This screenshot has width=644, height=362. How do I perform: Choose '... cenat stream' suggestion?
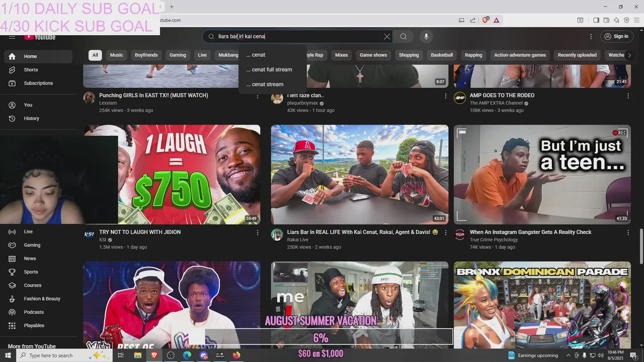[x=272, y=84]
